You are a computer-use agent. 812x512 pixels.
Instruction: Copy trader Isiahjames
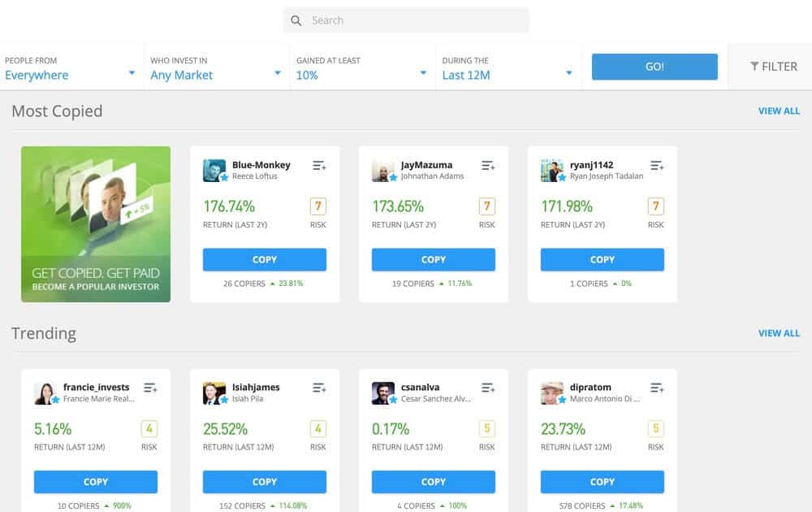pos(265,482)
